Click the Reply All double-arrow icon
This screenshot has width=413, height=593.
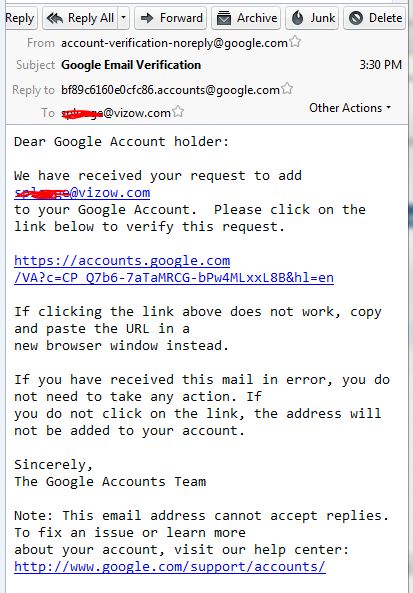[55, 18]
